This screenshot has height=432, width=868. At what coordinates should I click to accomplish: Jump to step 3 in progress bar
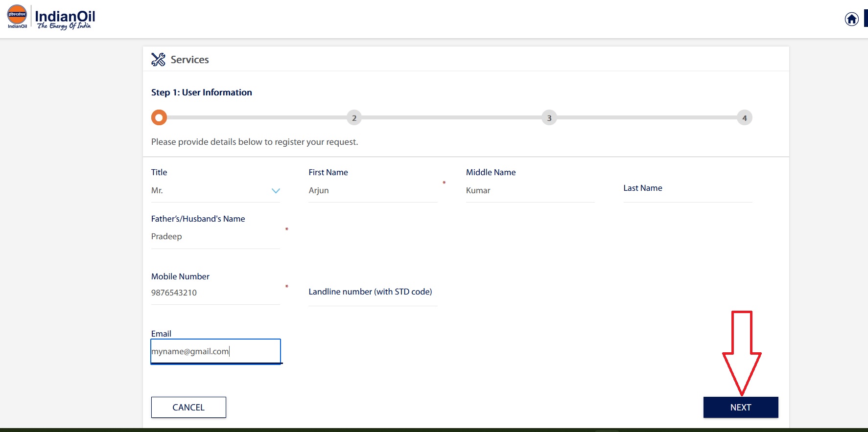[549, 118]
